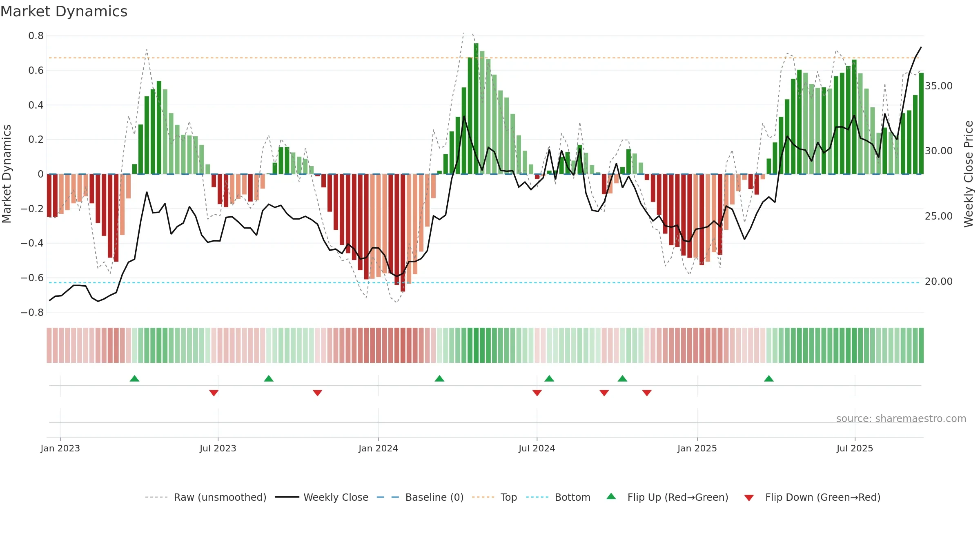The image size is (980, 551).
Task: Click the '0.4' left axis tick label
Action: point(36,105)
